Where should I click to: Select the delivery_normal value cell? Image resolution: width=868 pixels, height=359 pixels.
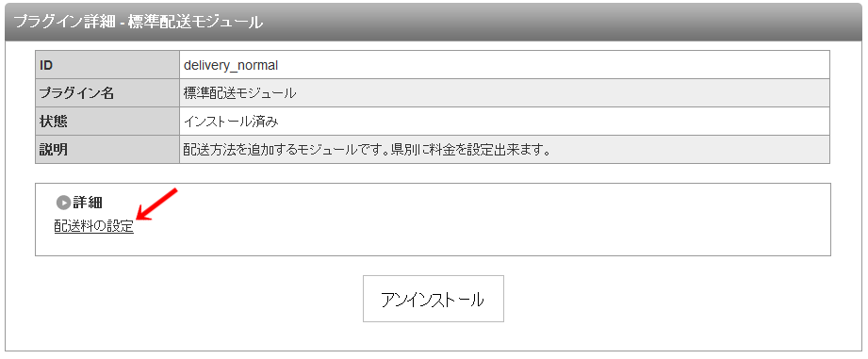point(504,65)
